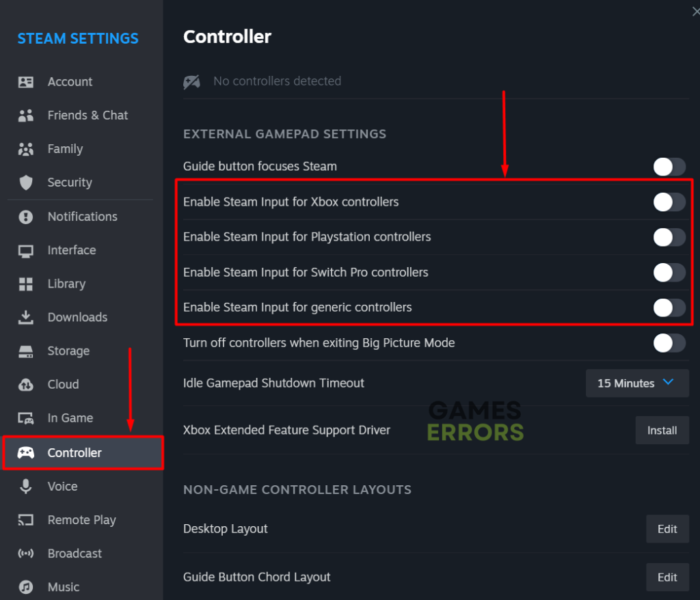Open Cloud settings via the cloud icon
The image size is (700, 600).
(27, 384)
